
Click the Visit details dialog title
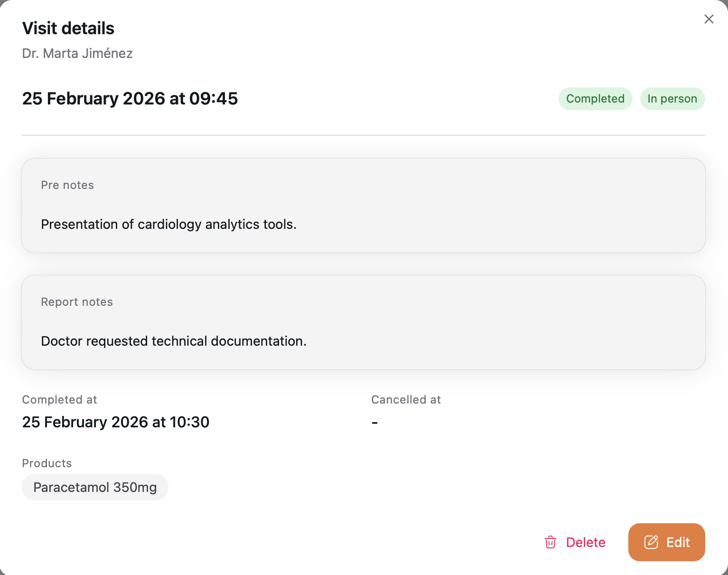pyautogui.click(x=68, y=28)
